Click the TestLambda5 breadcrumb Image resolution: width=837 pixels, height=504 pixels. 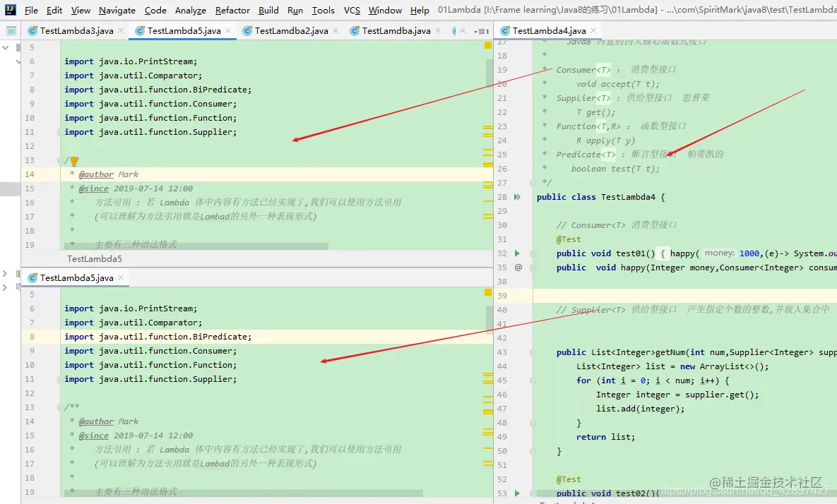pyautogui.click(x=95, y=258)
